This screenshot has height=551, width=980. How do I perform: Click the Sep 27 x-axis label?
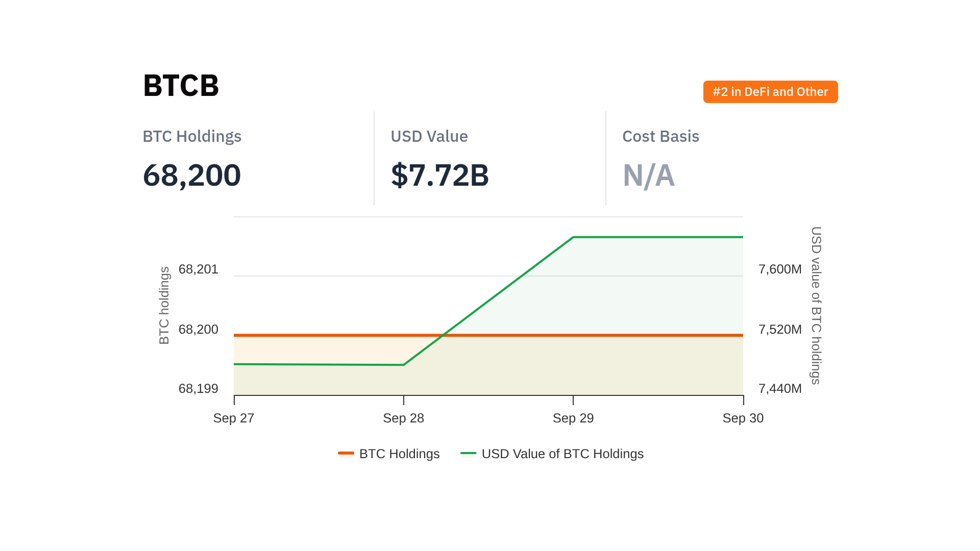pos(233,418)
